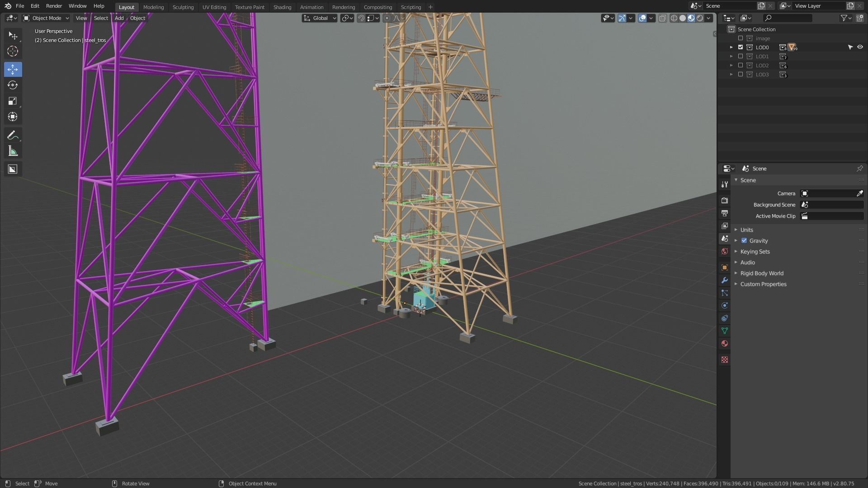Uncheck the LOD0 collection checkbox
This screenshot has height=488, width=868.
coord(741,47)
